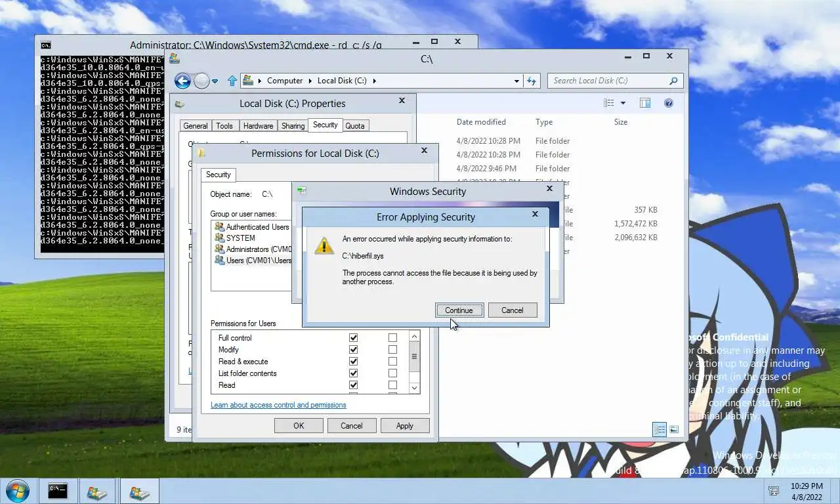840x504 pixels.
Task: Click C:\ Explorer window title icon
Action: (175, 58)
